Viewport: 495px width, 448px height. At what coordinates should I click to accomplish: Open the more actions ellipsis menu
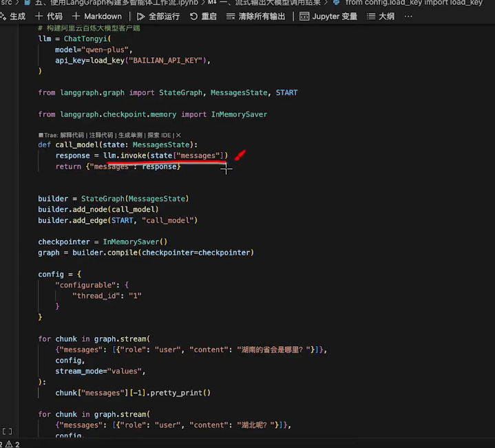coord(408,17)
